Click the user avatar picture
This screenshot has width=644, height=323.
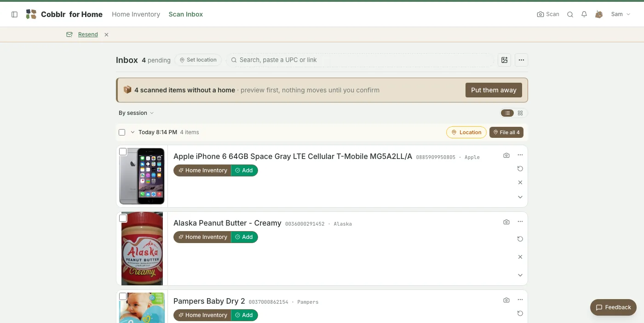[x=599, y=14]
